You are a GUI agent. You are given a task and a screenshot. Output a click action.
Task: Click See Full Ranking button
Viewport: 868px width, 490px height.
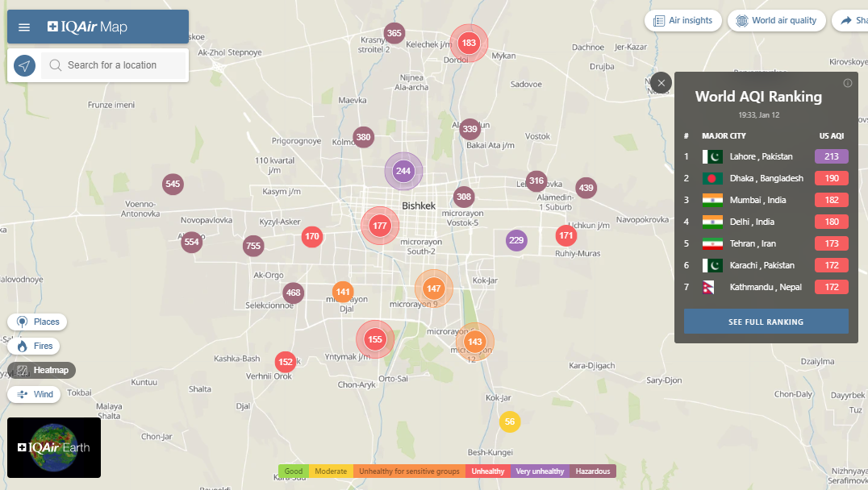766,322
